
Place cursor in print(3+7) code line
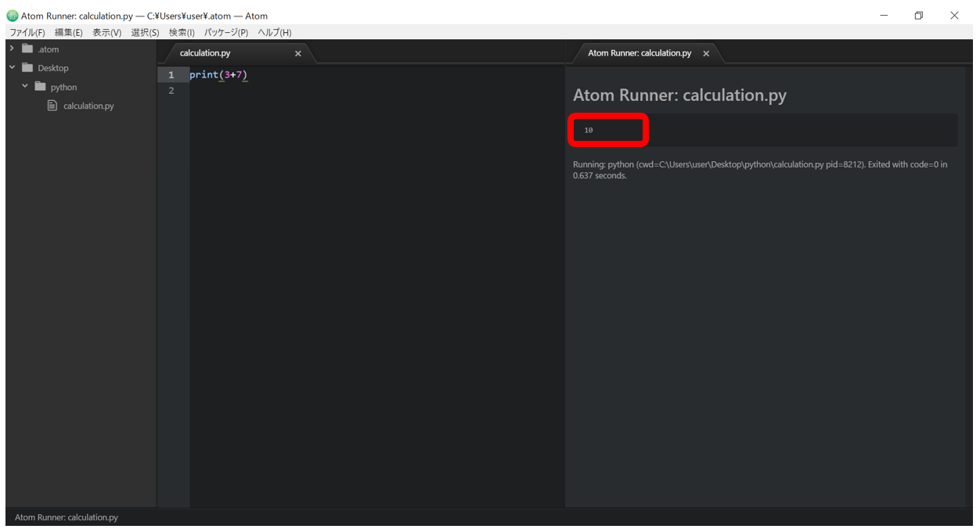(x=218, y=75)
